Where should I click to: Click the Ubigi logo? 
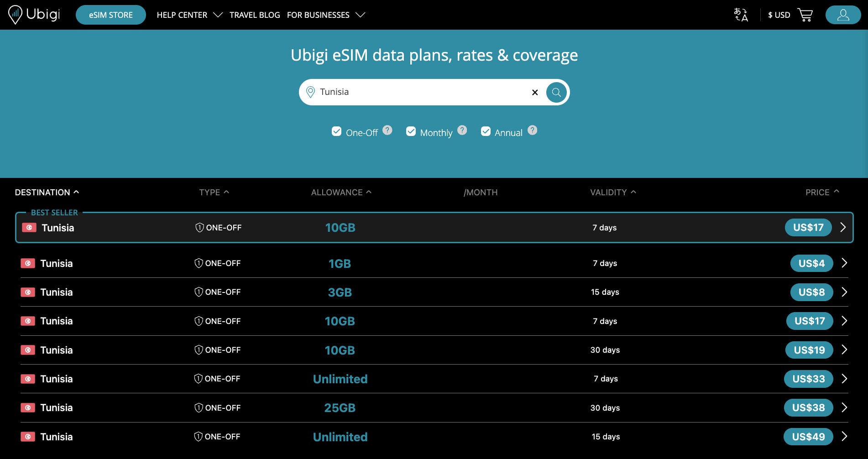34,15
